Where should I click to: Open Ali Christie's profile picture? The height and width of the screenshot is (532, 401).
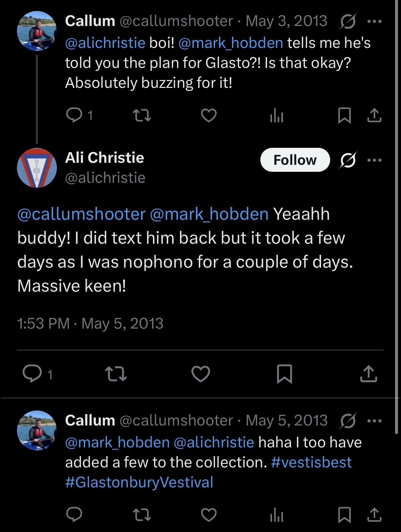pos(37,168)
